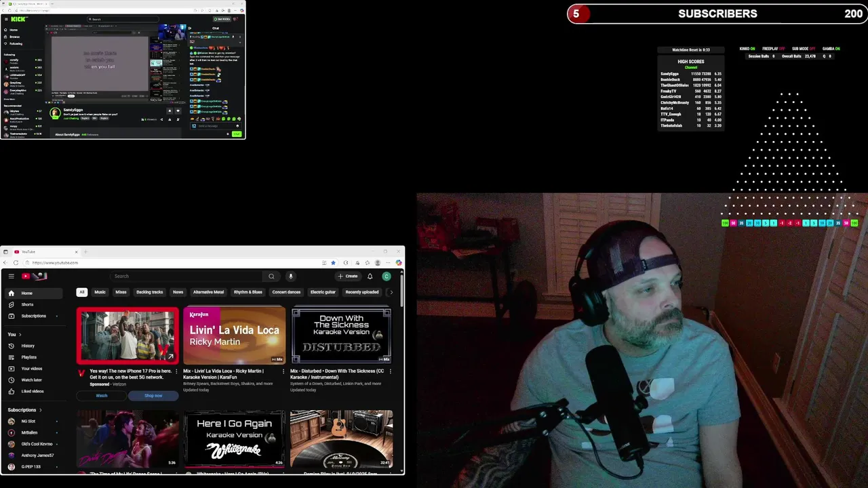Click the HIGH SCORES heading in overlay
868x488 pixels.
691,62
